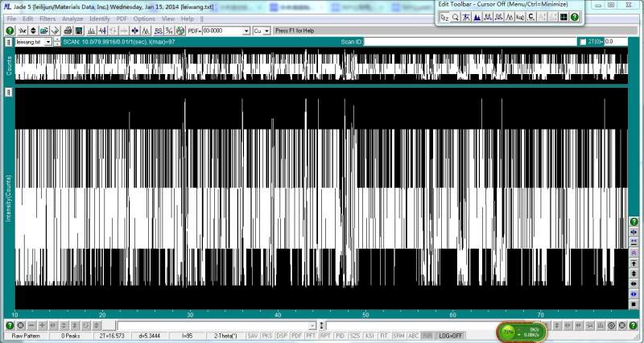Click the BE tool in Edit Toolbar
Viewport: 644px width, 343px height.
pyautogui.click(x=488, y=17)
